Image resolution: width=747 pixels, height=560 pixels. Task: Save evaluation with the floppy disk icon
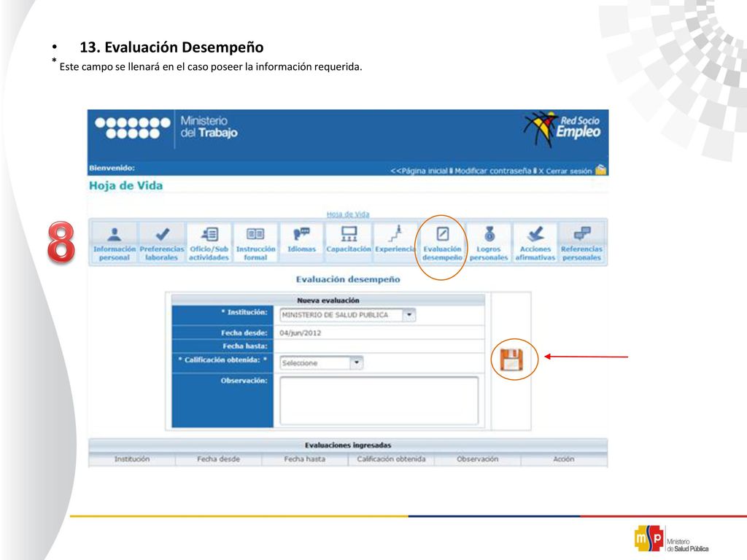coord(511,359)
